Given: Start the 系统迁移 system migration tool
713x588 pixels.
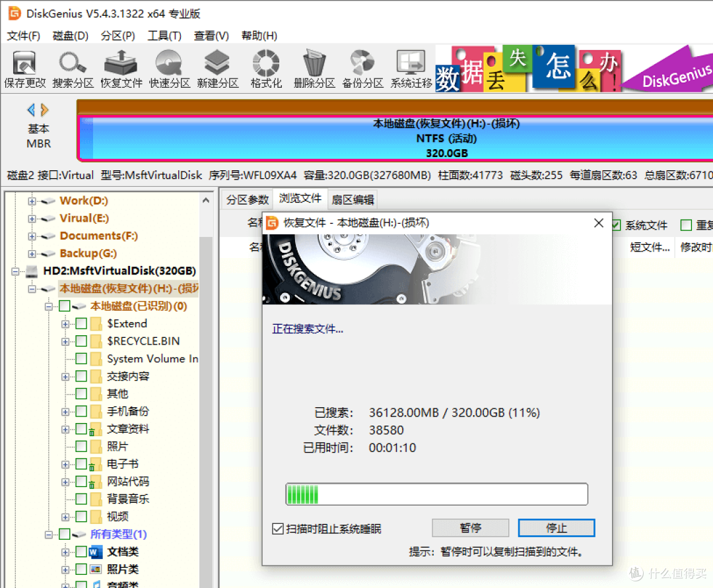Looking at the screenshot, I should point(411,69).
